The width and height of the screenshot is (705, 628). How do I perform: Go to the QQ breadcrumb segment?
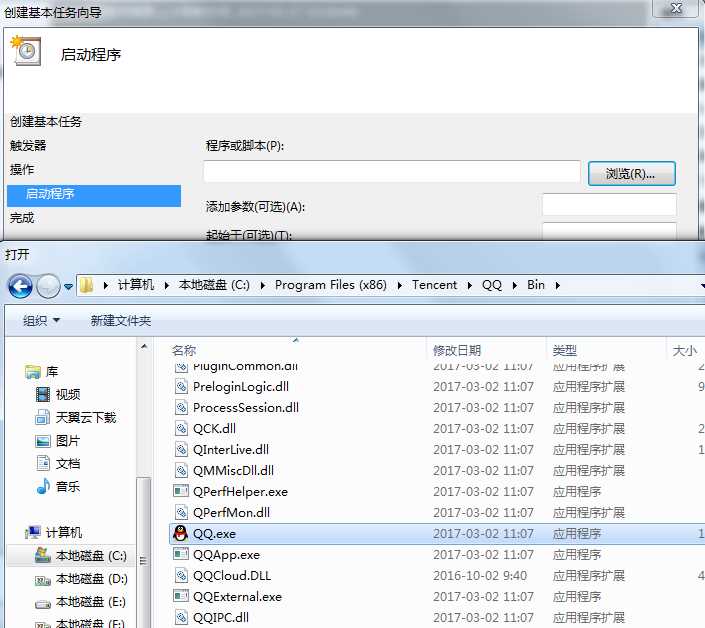pos(491,285)
